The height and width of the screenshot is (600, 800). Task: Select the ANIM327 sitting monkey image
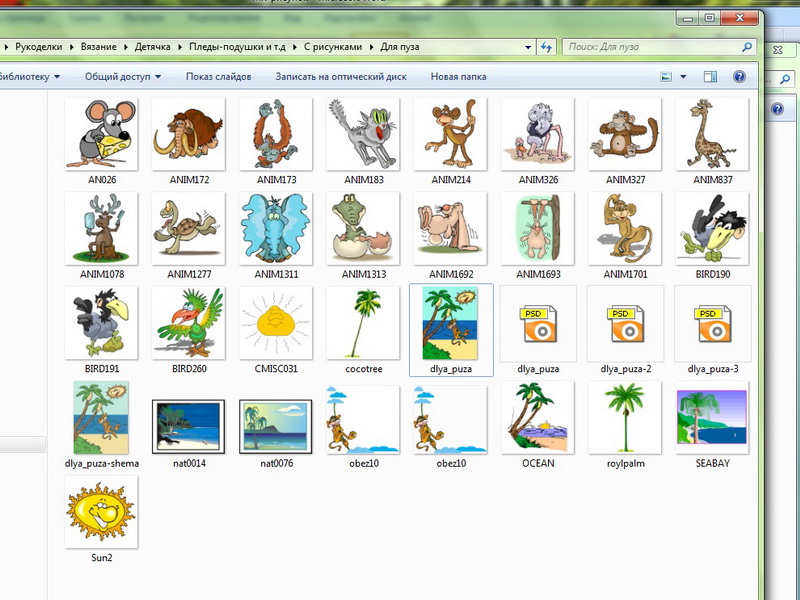[625, 134]
